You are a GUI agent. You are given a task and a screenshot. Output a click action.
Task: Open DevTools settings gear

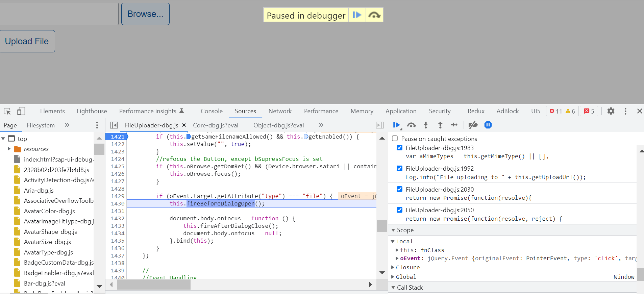pos(611,111)
